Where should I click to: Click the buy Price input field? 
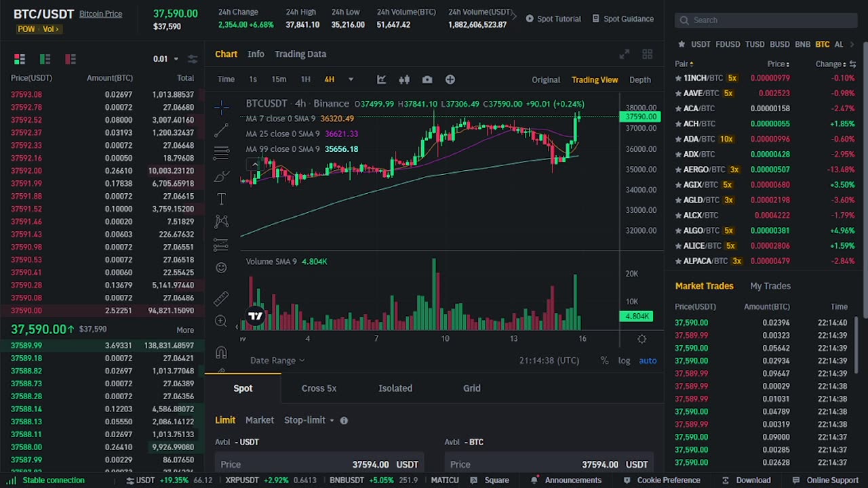[319, 464]
